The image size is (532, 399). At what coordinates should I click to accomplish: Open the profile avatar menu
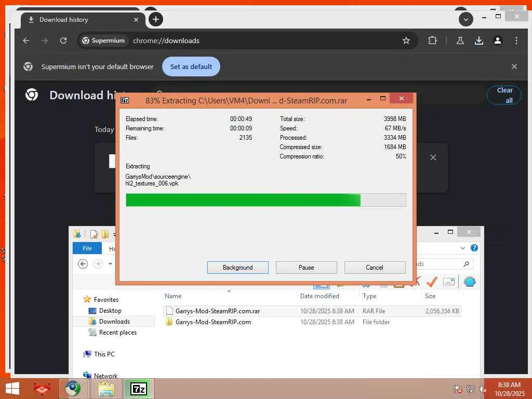click(x=497, y=41)
